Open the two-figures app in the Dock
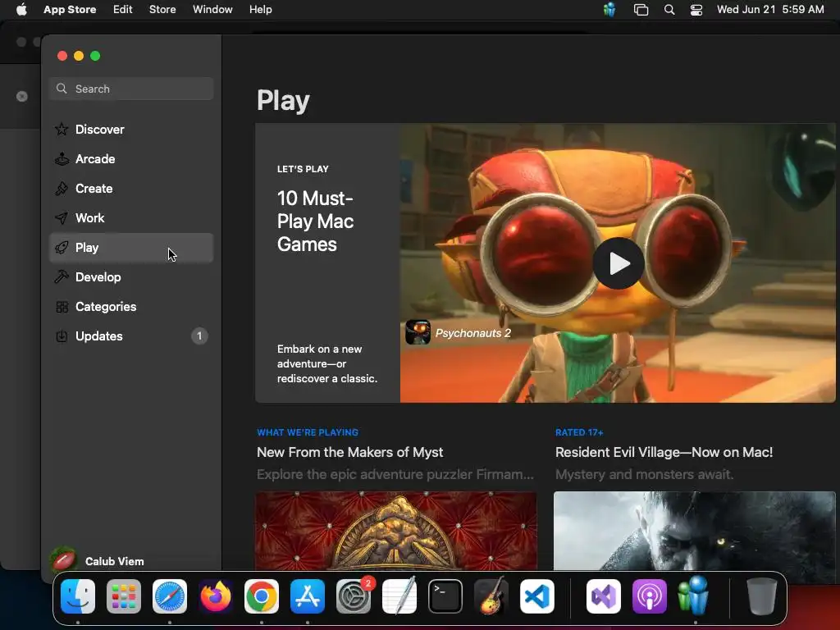This screenshot has width=840, height=630. pyautogui.click(x=694, y=596)
